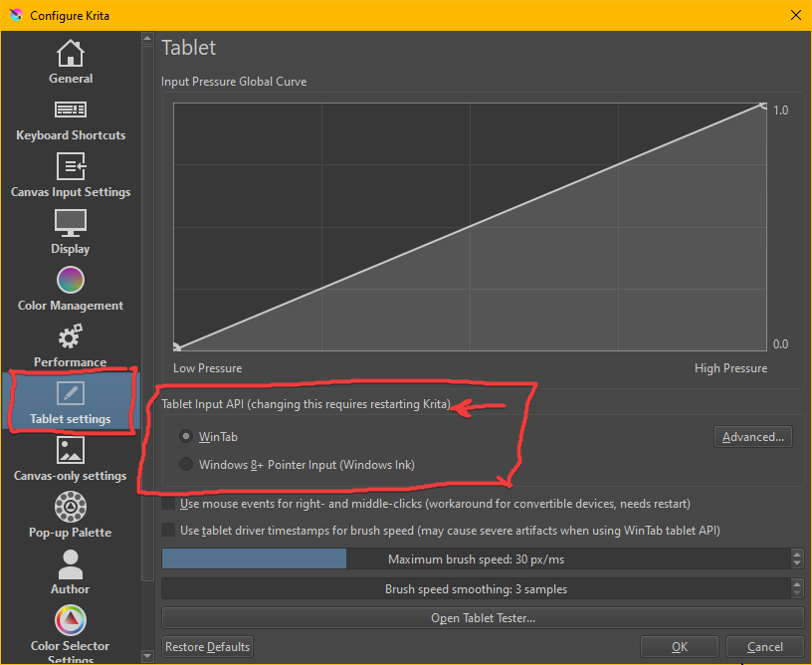Click the Pop-up Palette label
The width and height of the screenshot is (812, 665).
coord(71,533)
